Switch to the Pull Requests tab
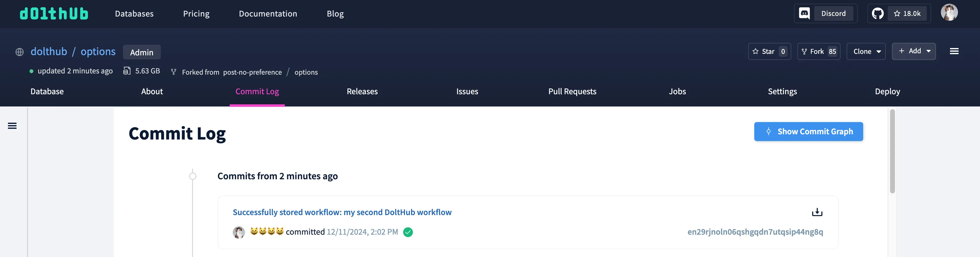Image resolution: width=980 pixels, height=257 pixels. tap(572, 91)
